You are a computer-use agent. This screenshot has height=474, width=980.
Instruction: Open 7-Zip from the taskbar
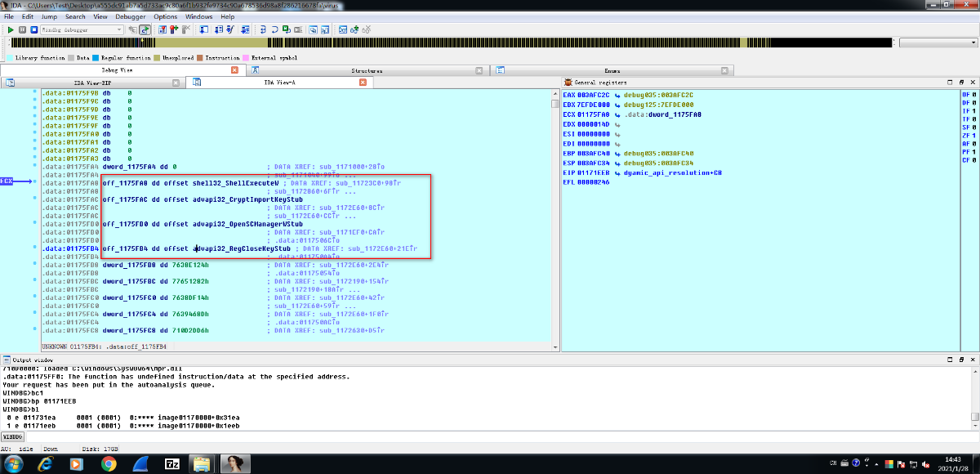click(172, 463)
